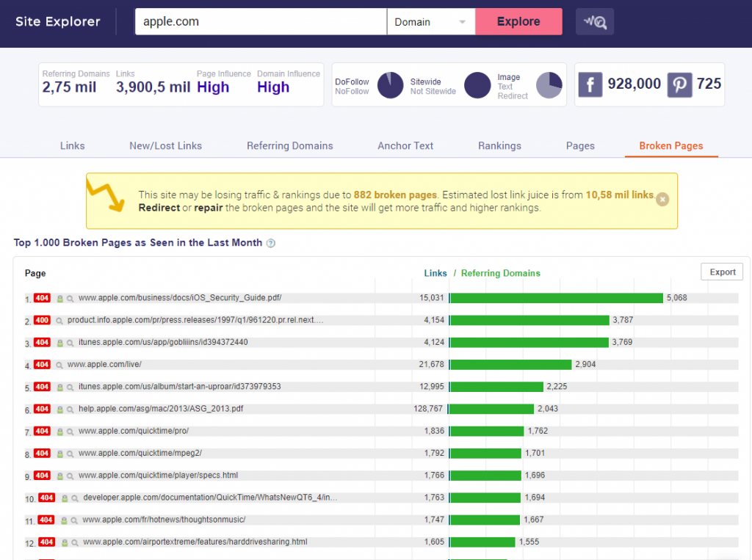The image size is (752, 560).
Task: Click the 21,678 links count
Action: coord(432,364)
